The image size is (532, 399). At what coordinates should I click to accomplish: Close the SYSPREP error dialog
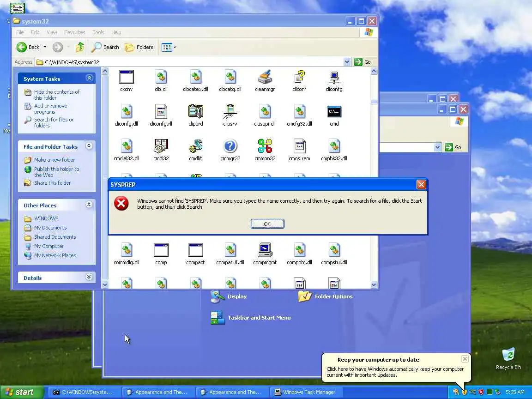coord(421,185)
